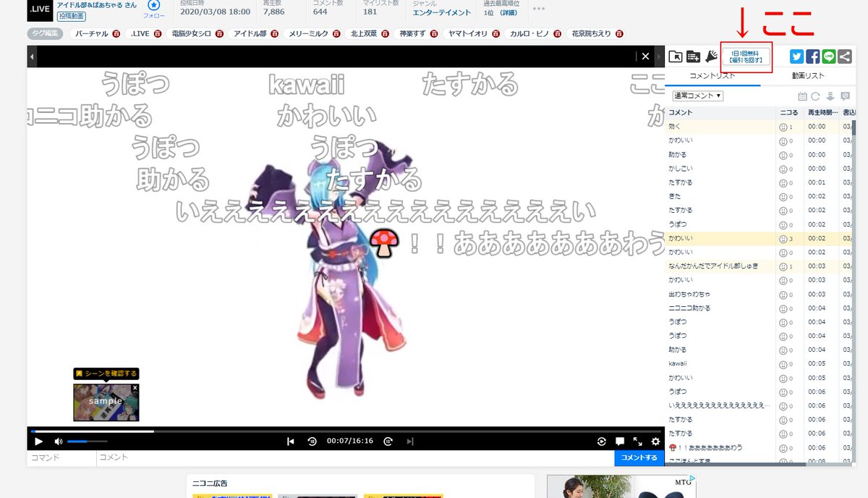The image size is (868, 498).
Task: Open player settings gear icon
Action: tap(655, 442)
